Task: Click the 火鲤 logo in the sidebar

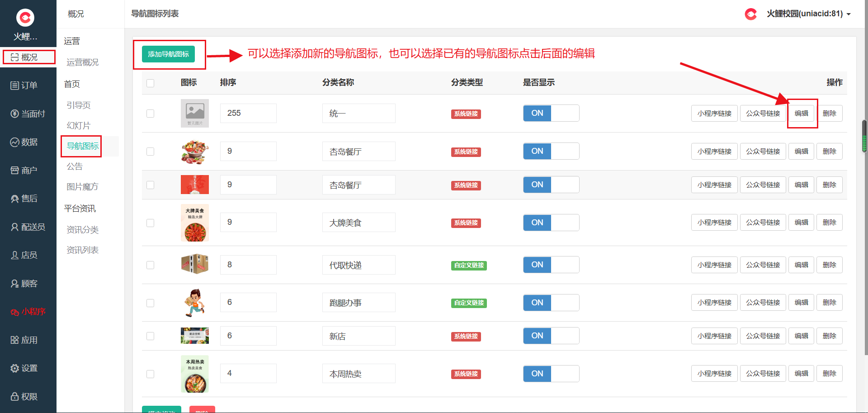Action: 25,18
